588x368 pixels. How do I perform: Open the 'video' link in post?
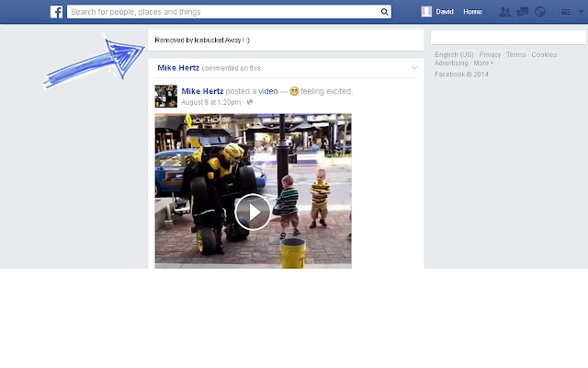tap(268, 91)
